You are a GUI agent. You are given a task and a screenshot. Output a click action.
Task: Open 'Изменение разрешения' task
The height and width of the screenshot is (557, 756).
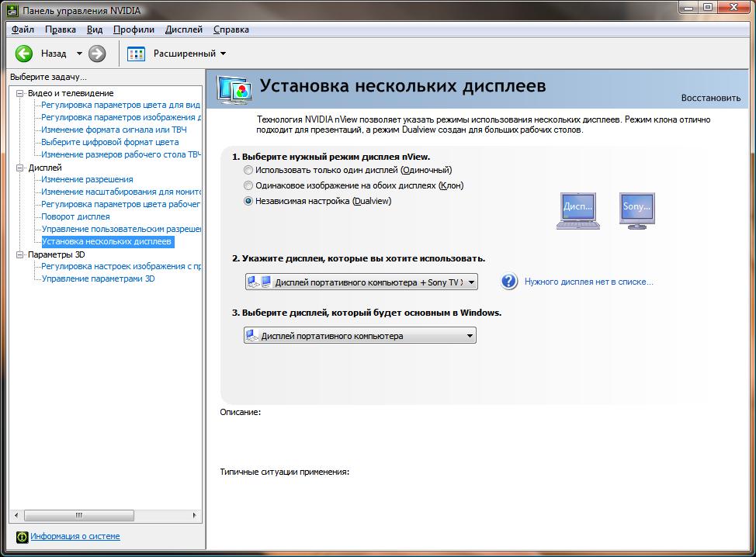(87, 179)
